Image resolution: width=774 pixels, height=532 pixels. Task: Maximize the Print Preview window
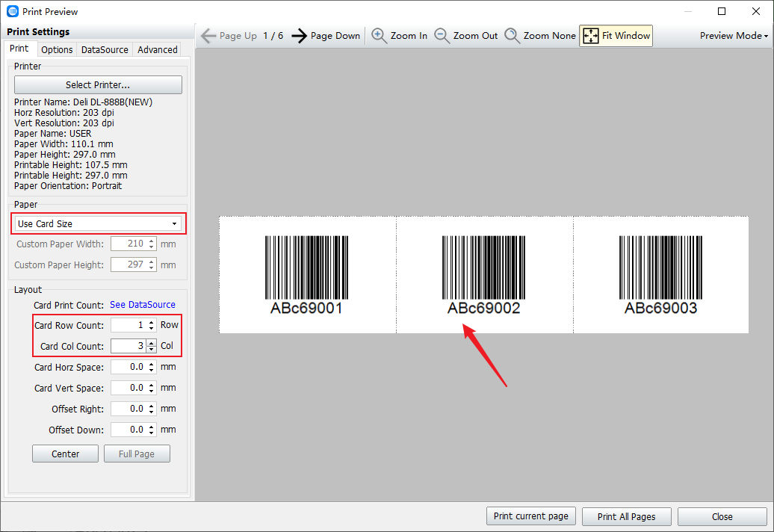(x=722, y=11)
